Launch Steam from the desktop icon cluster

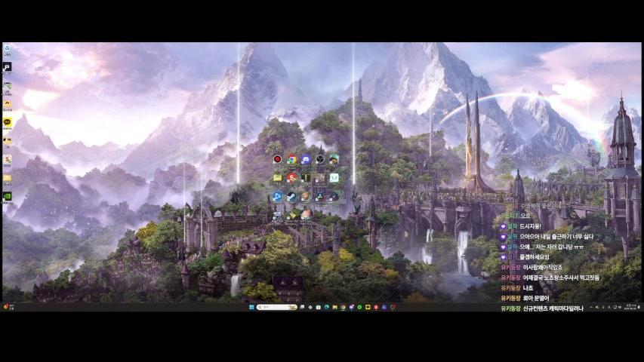[291, 197]
